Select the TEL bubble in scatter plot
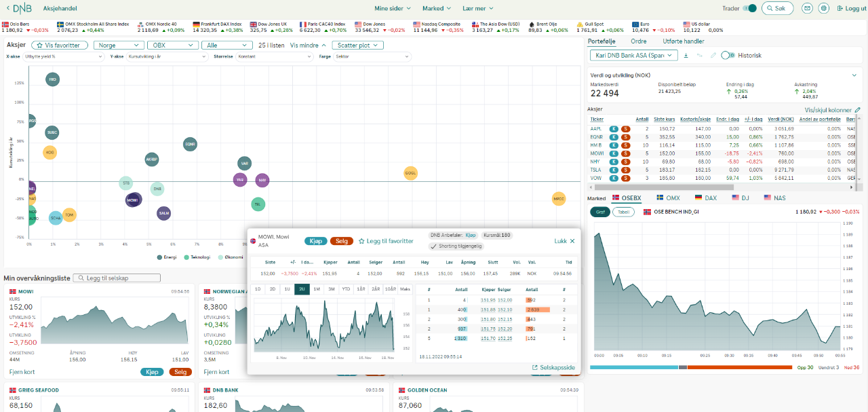 click(x=258, y=204)
